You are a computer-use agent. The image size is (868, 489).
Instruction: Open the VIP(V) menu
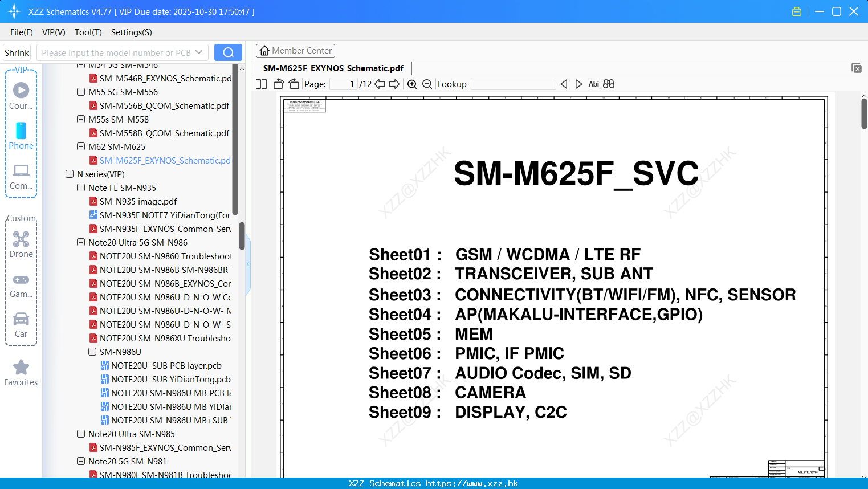[54, 32]
